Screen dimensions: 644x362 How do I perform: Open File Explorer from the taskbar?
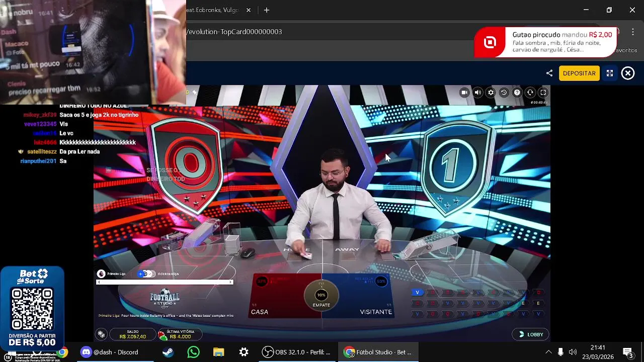coord(218,352)
